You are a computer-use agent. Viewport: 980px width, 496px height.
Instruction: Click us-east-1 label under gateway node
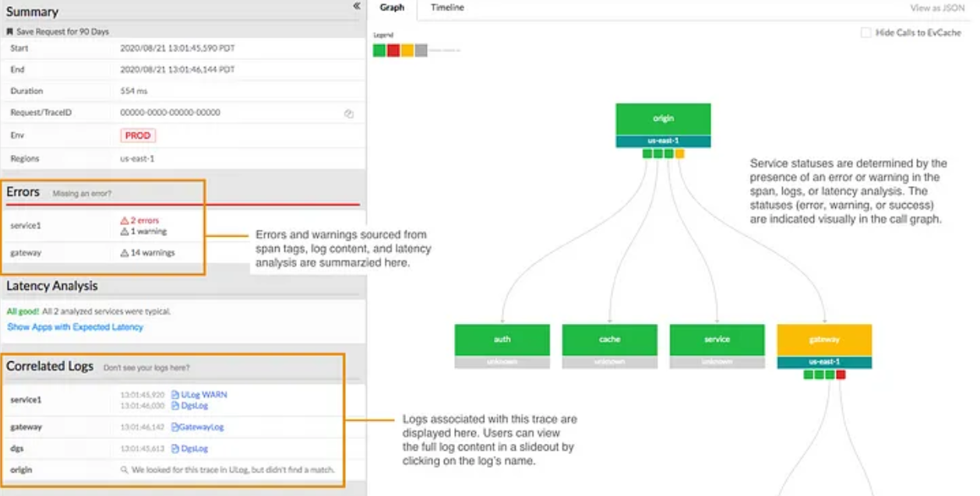[x=824, y=362]
